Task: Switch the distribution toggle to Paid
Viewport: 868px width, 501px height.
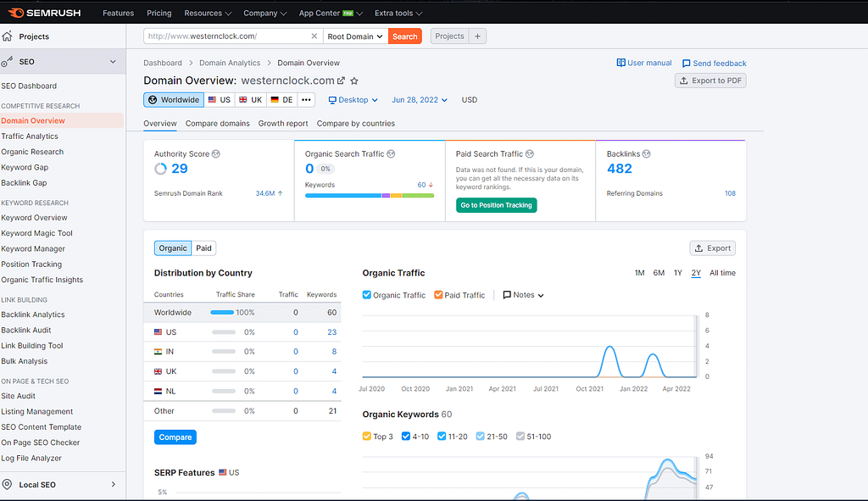Action: pyautogui.click(x=203, y=248)
